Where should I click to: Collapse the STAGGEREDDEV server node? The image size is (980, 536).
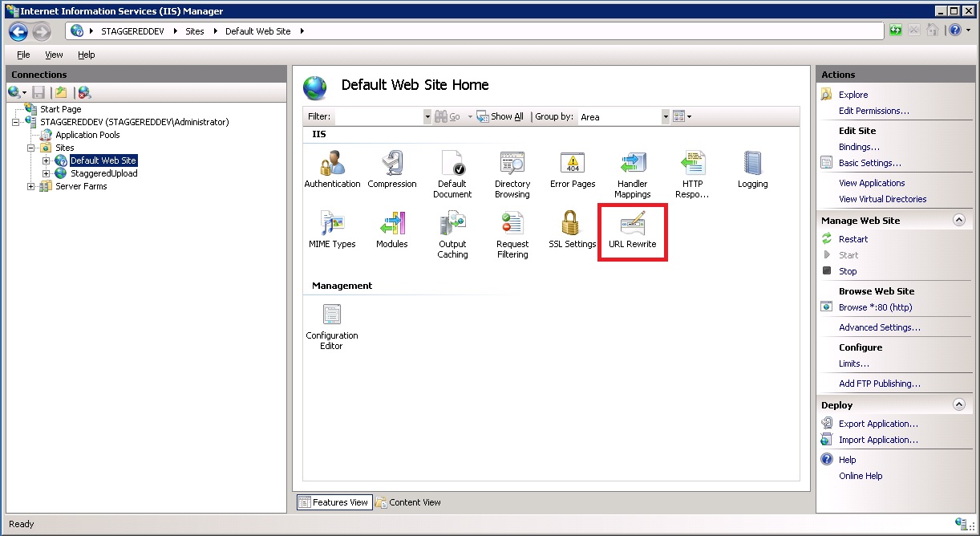click(16, 122)
